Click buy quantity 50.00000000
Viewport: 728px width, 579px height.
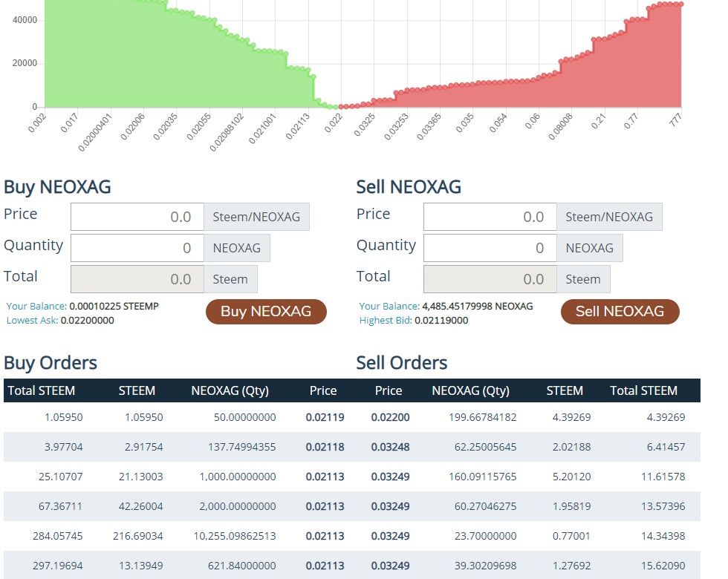[244, 417]
